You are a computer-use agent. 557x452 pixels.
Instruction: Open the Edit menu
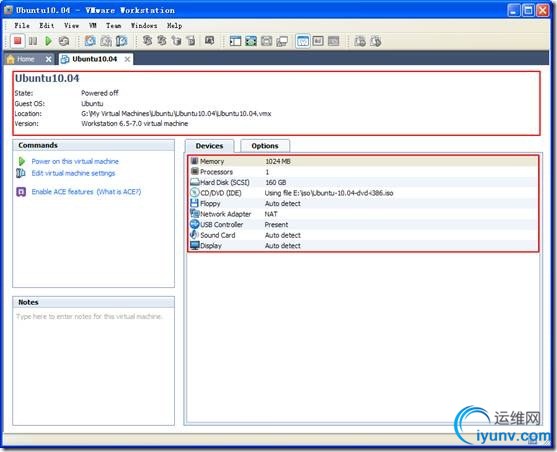(47, 26)
